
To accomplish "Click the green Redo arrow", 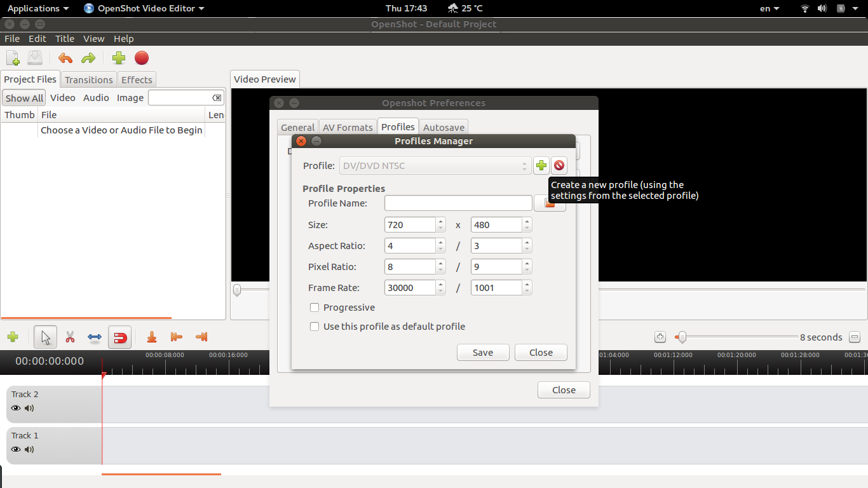I will coord(88,58).
